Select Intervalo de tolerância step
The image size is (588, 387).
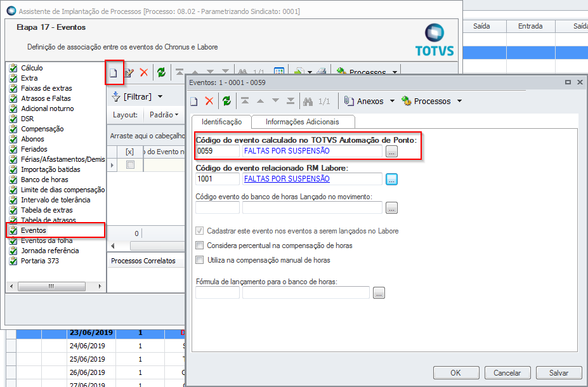click(x=55, y=200)
